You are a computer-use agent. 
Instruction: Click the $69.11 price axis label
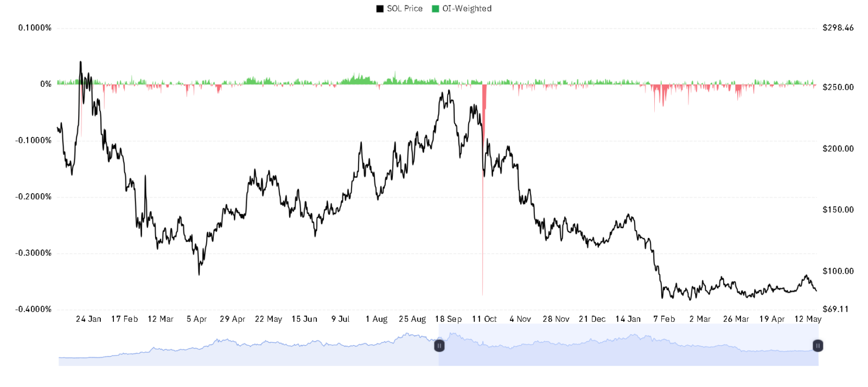(835, 309)
